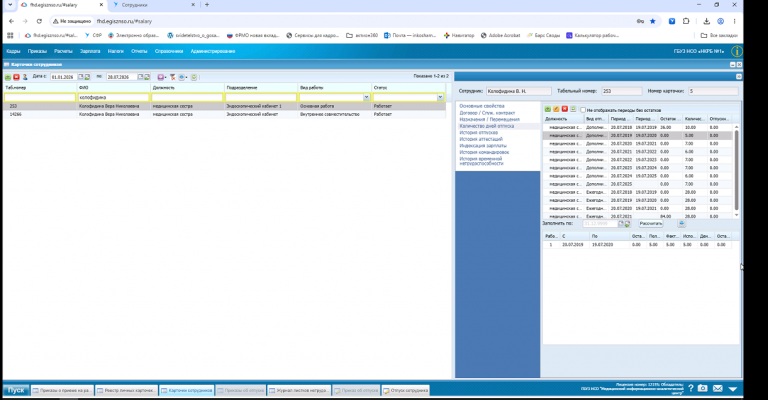
Task: Click camera screenshot icon in taskbar
Action: (x=702, y=388)
